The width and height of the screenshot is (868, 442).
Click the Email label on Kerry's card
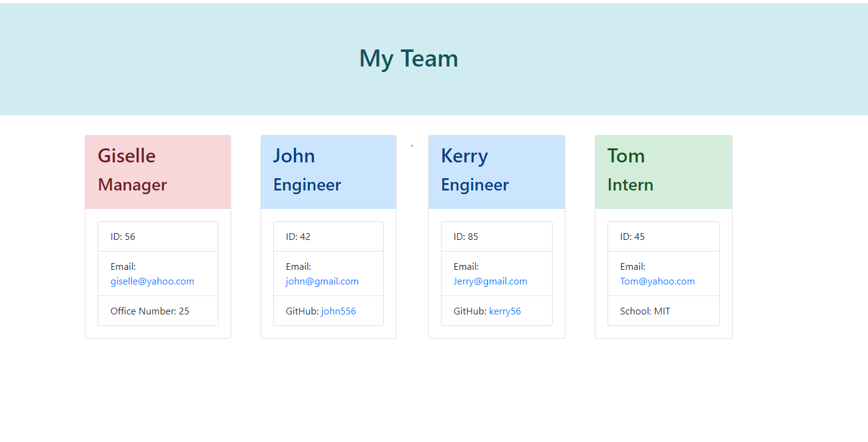coord(465,266)
